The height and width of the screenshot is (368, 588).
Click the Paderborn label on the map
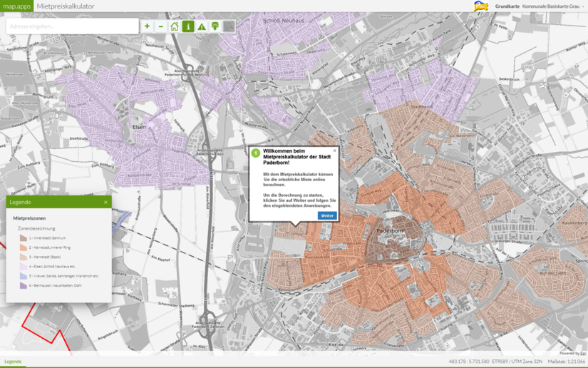pos(390,232)
